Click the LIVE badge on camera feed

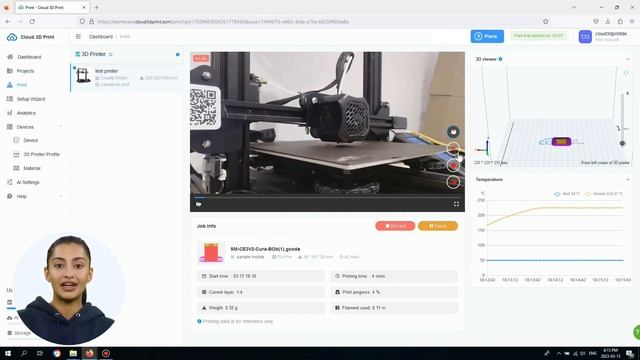[x=200, y=58]
